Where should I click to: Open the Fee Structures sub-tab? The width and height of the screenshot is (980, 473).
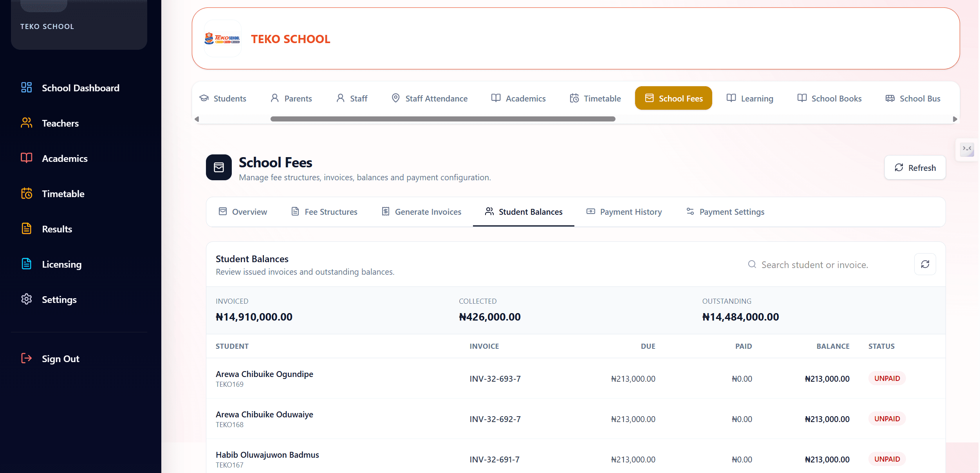pyautogui.click(x=324, y=212)
